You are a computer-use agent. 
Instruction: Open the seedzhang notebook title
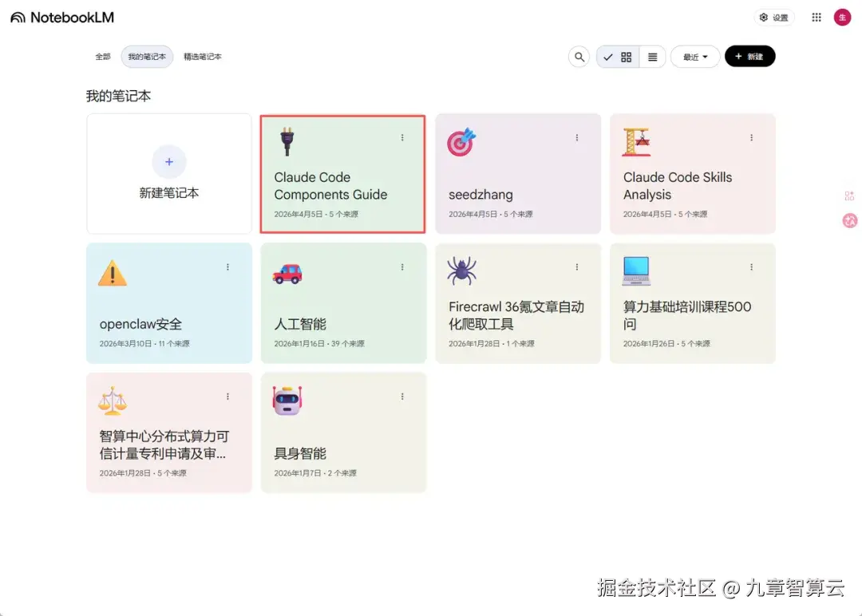[x=480, y=195]
